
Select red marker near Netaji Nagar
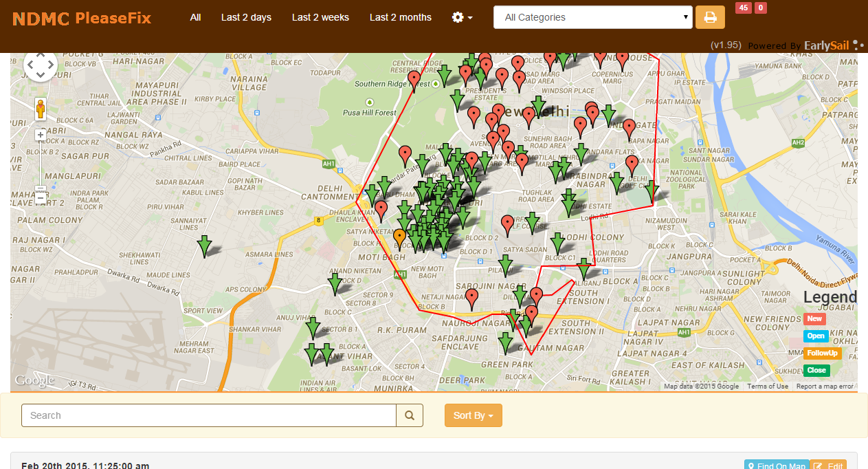coord(471,299)
